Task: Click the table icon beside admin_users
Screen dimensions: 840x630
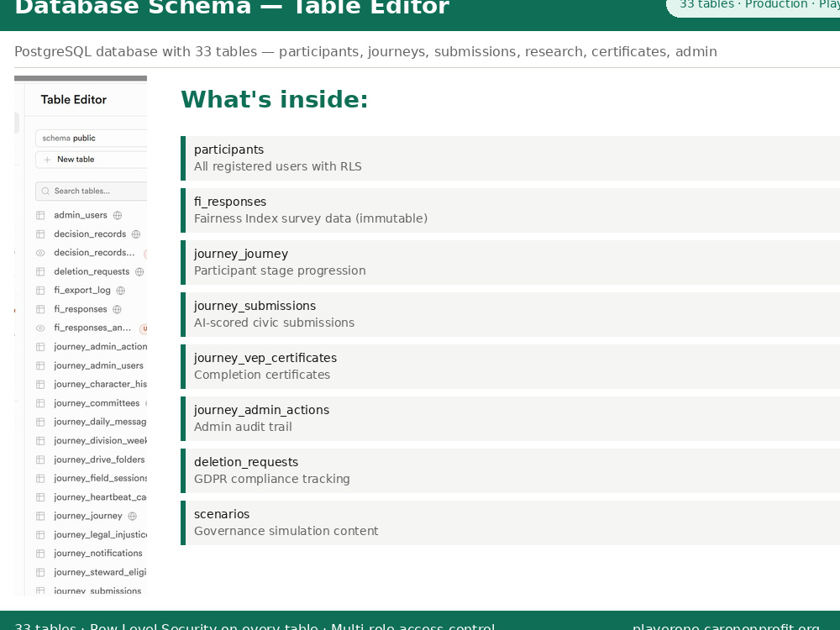Action: 40,215
